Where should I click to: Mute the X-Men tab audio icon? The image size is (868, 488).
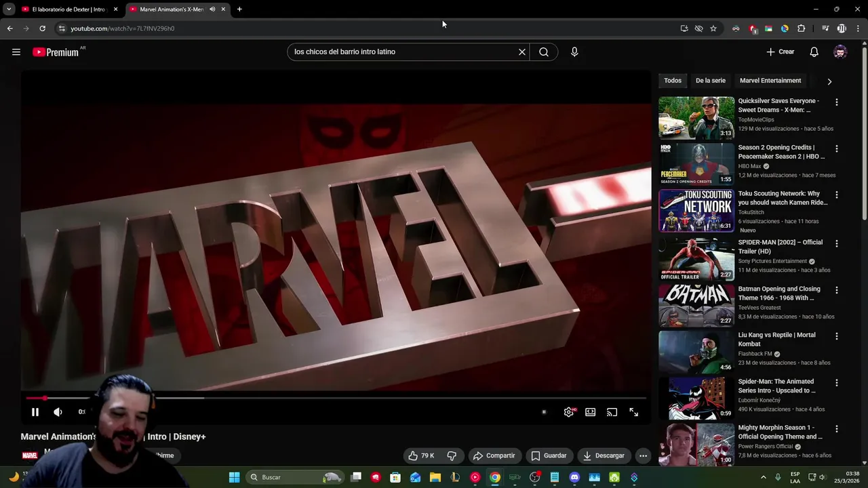pos(212,9)
